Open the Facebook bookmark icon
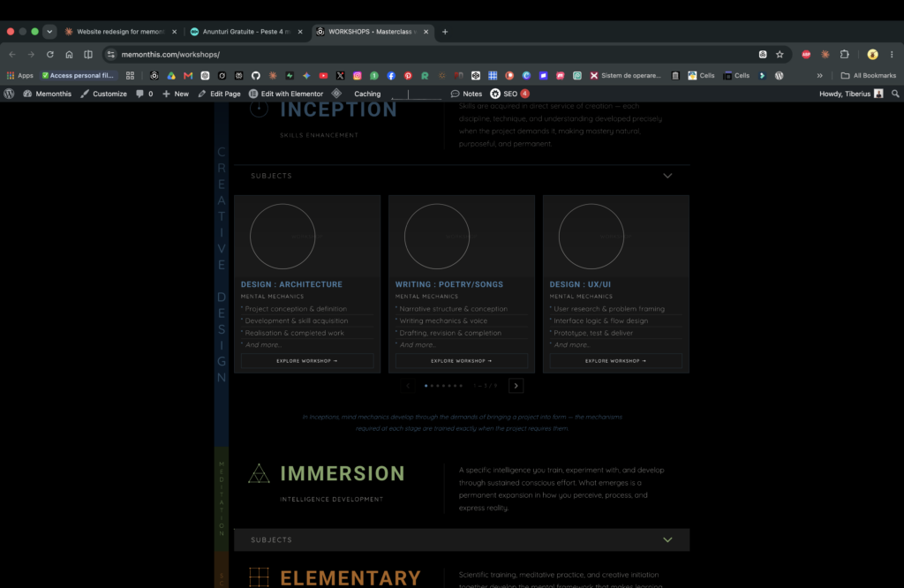Screen dimensions: 904x588 click(x=391, y=76)
